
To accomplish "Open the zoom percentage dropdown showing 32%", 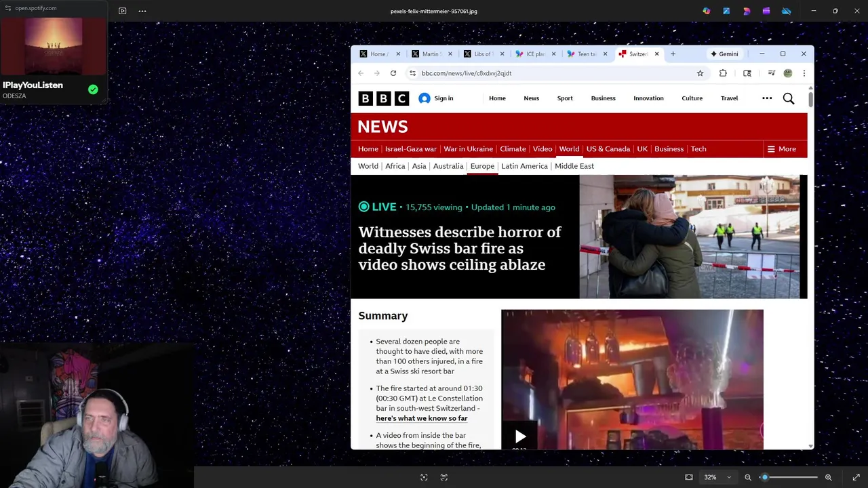I will (x=718, y=477).
